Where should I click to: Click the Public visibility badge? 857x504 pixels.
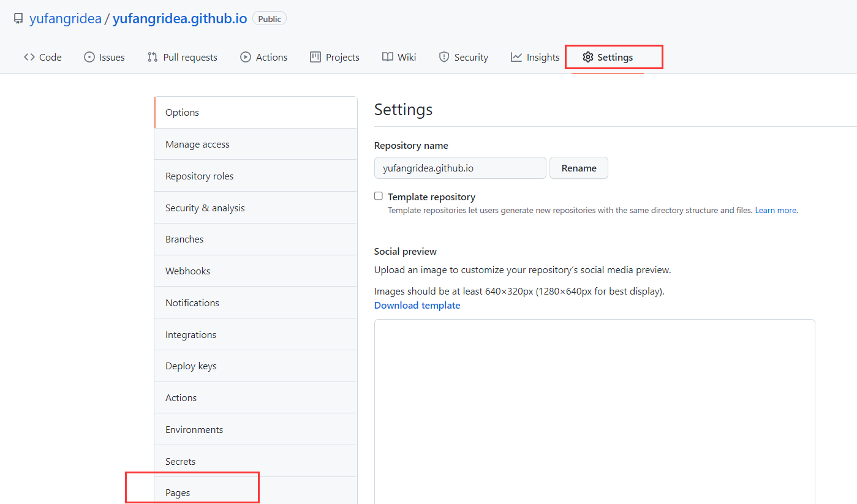point(270,19)
